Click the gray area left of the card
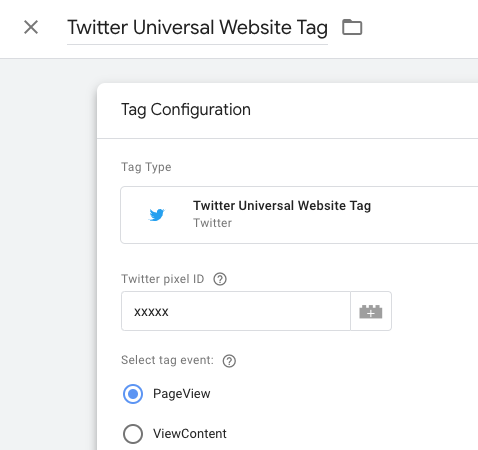 48,253
